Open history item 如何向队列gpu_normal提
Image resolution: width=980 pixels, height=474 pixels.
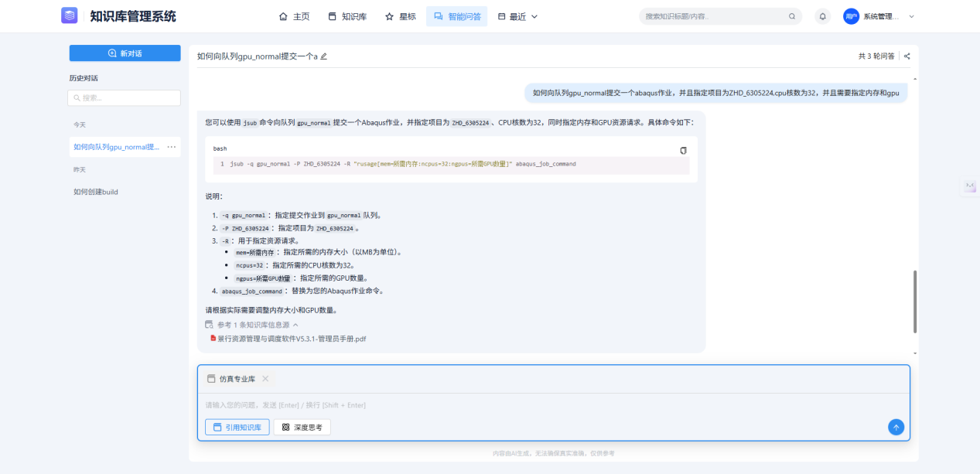117,147
